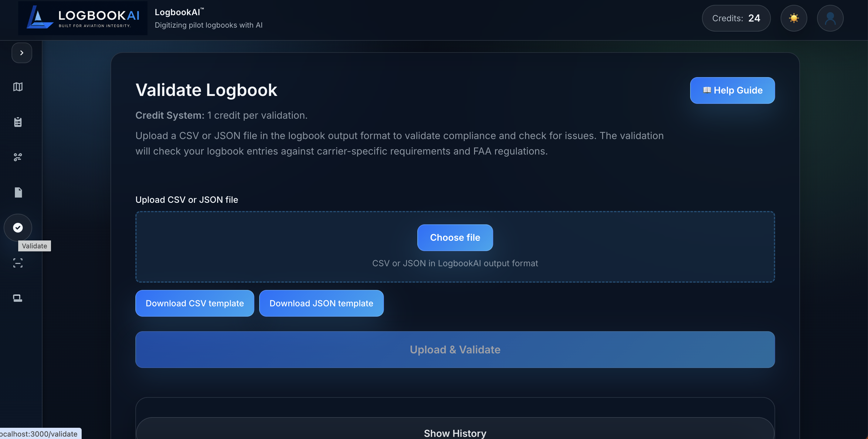Open the scan frame icon in the sidebar

pos(18,263)
